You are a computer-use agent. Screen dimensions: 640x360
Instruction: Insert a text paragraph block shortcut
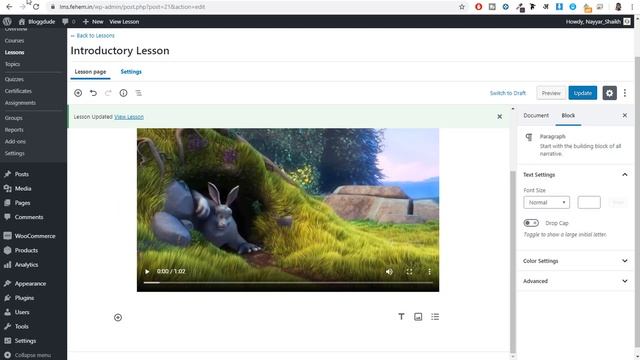401,317
